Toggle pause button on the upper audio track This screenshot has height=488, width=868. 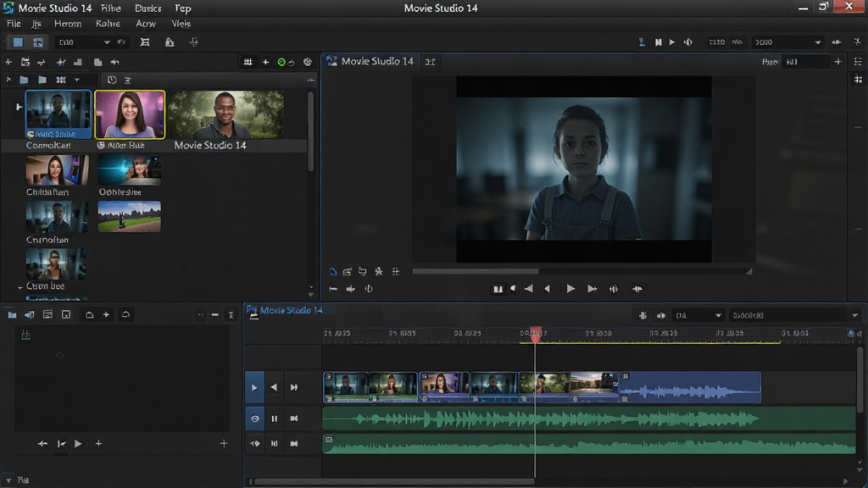coord(274,419)
